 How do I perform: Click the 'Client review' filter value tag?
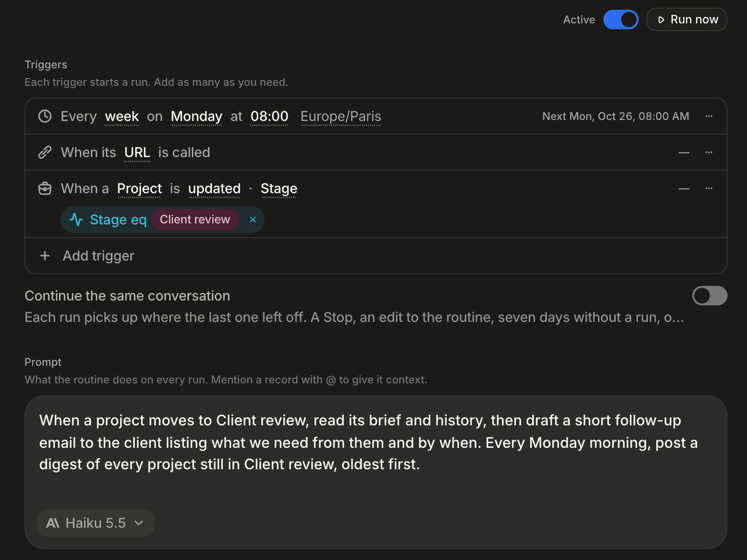tap(195, 220)
